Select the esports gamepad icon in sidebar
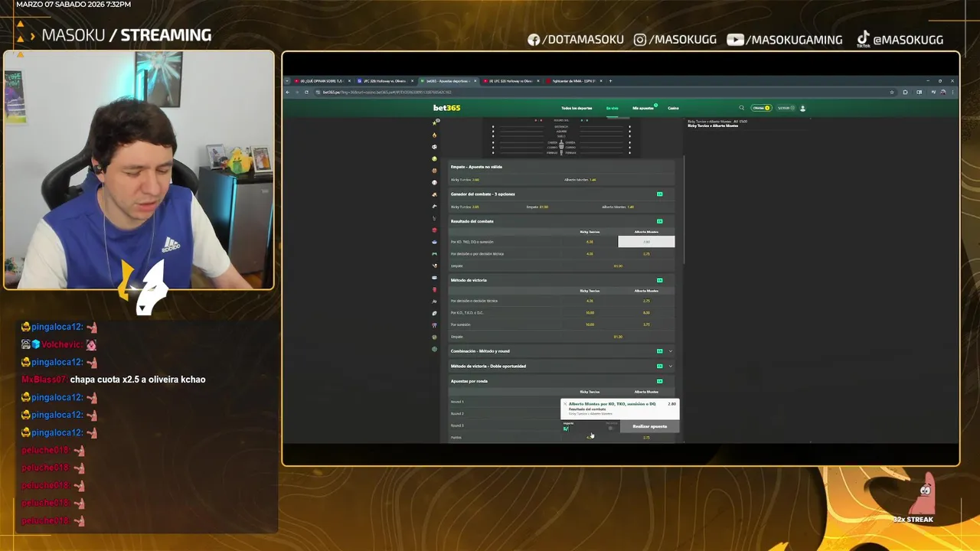 point(435,253)
